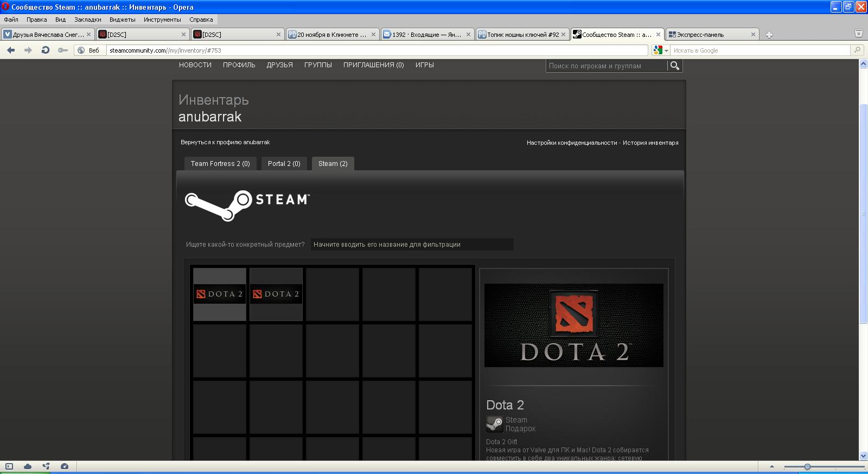Open a new tab with plus button

pos(769,35)
